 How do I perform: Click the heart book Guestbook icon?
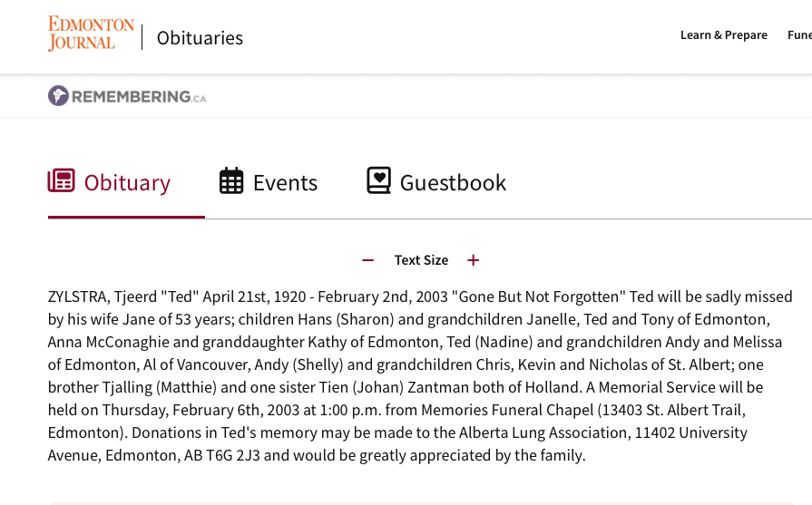click(x=378, y=181)
